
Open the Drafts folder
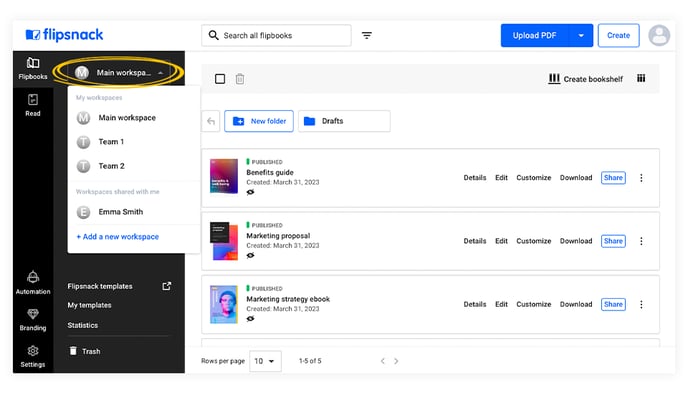click(344, 121)
